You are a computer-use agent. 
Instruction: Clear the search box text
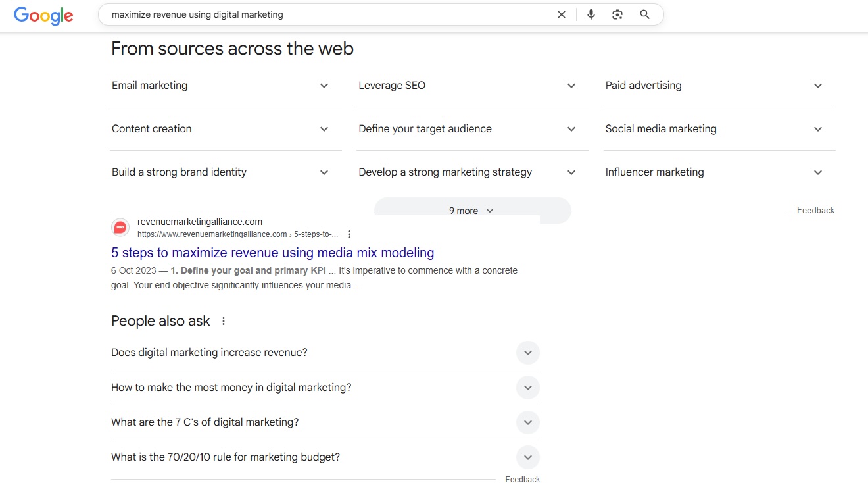(561, 14)
